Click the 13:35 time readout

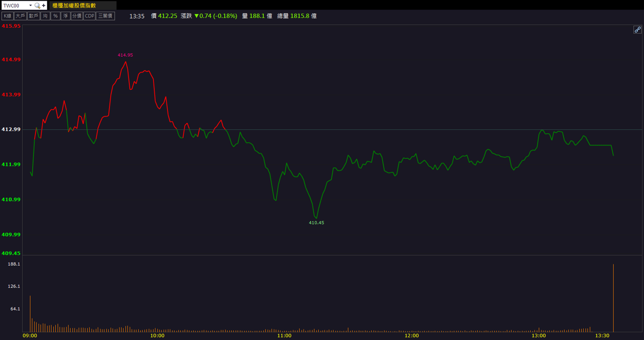tap(137, 16)
